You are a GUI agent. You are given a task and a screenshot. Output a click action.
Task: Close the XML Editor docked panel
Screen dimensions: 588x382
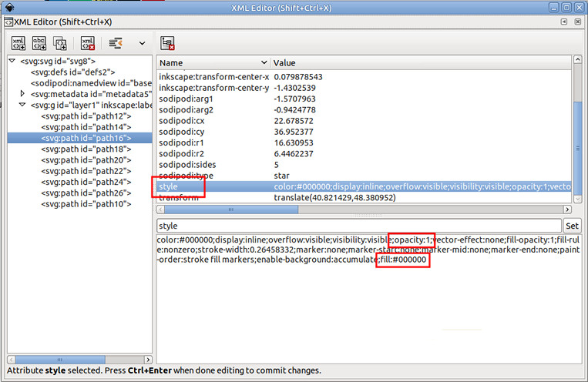click(x=578, y=22)
